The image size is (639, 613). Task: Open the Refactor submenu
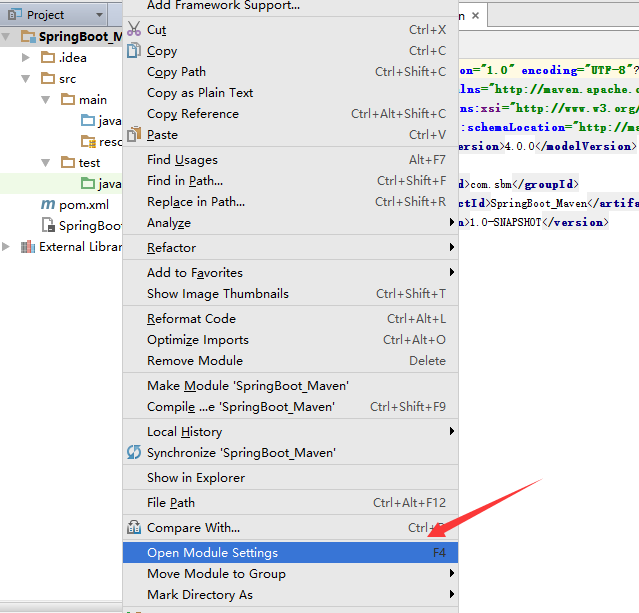[x=290, y=247]
